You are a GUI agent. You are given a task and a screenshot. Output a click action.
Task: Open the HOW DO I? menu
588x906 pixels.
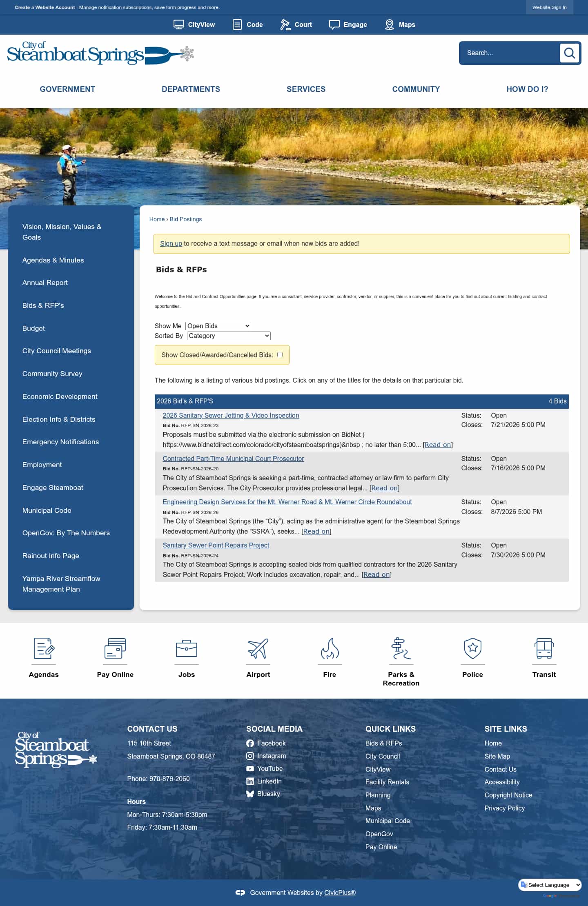click(x=527, y=89)
